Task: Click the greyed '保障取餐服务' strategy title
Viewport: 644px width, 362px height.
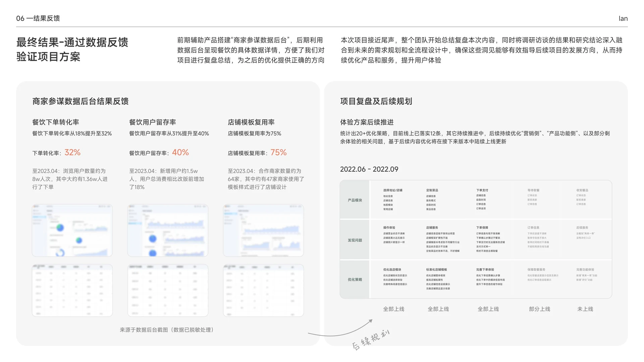Action: [x=536, y=269]
